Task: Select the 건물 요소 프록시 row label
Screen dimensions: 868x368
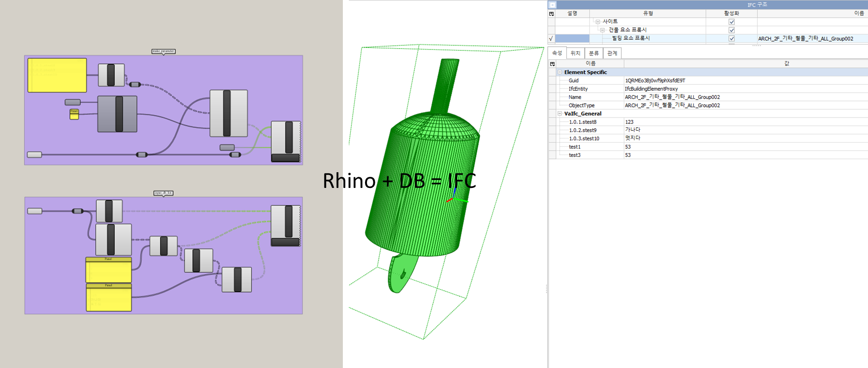Action: click(x=627, y=30)
